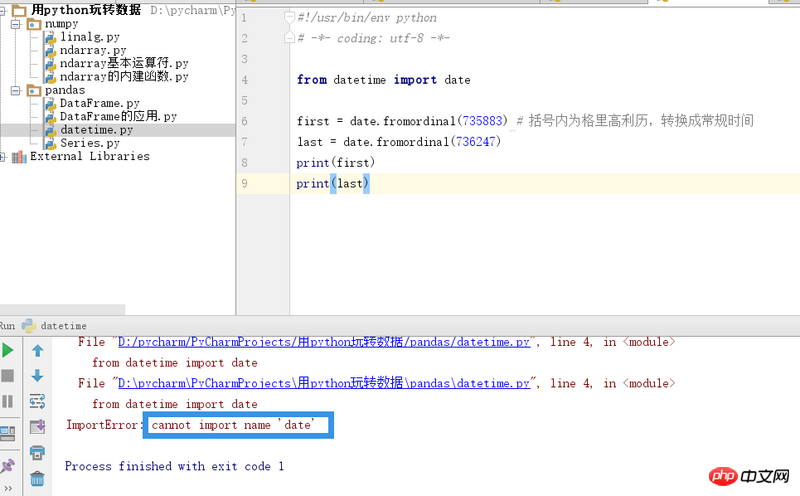Rerun the datetime script with green play button
The height and width of the screenshot is (496, 800).
pyautogui.click(x=8, y=351)
